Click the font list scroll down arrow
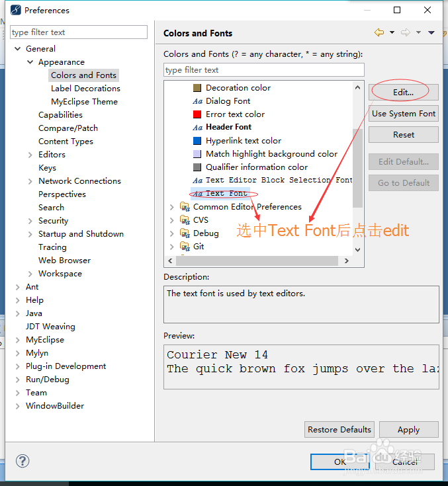The image size is (448, 486). click(x=357, y=250)
